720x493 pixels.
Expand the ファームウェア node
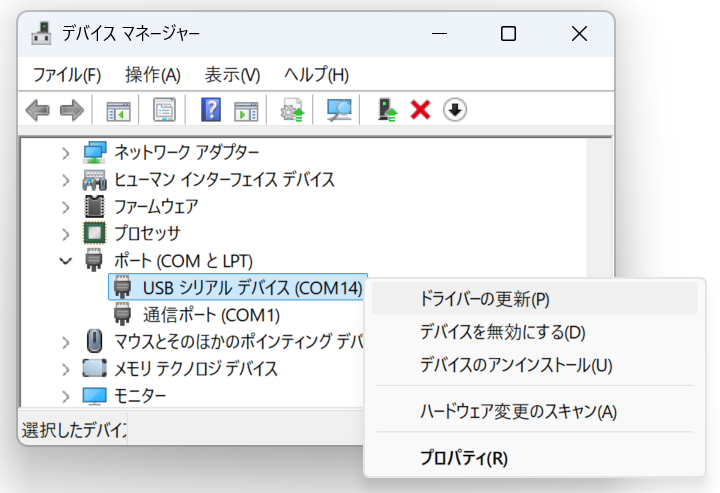(66, 207)
